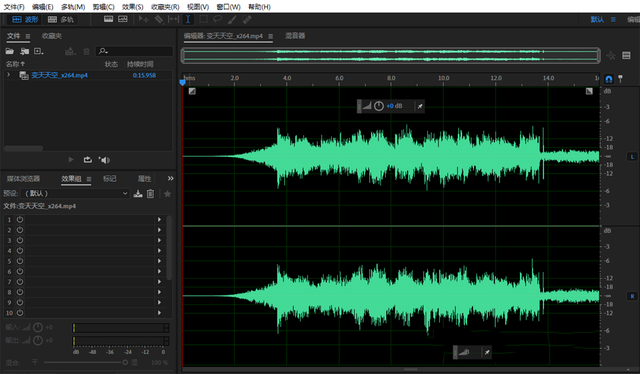Open the 编辑(E) menu
Viewport: 640px width, 374px height.
[x=43, y=7]
